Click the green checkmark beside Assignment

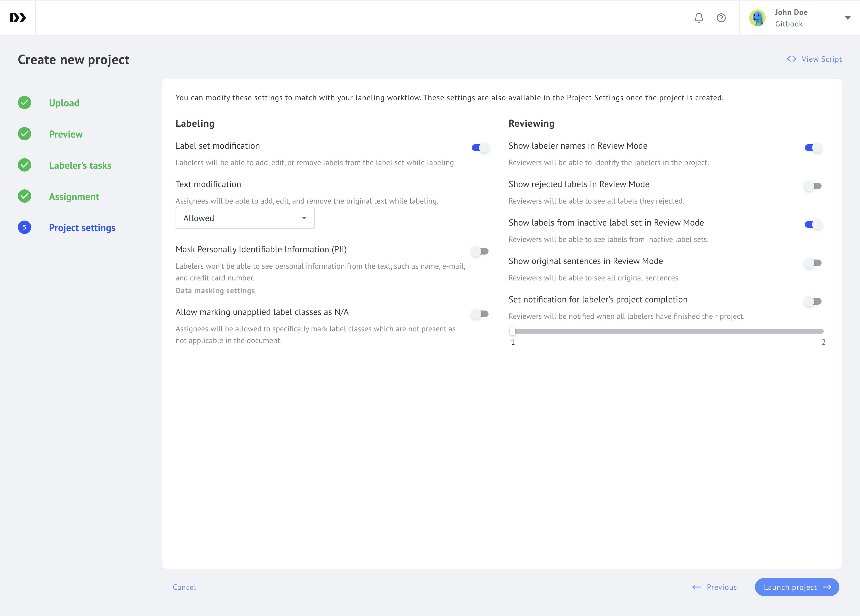coord(25,196)
